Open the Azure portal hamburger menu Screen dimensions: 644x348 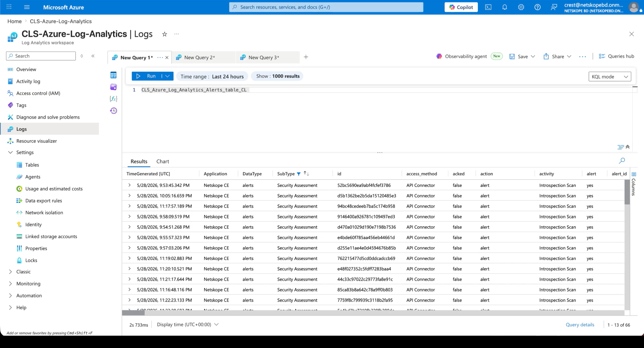27,7
